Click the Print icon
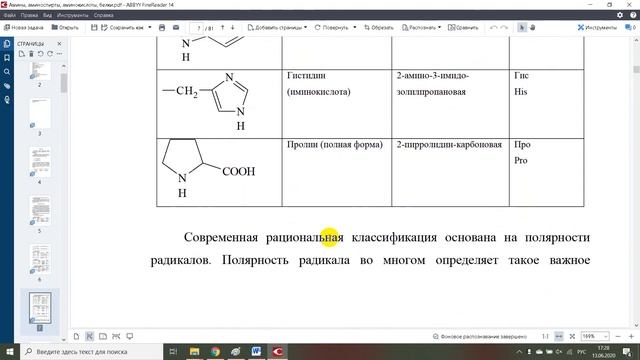640x360 pixels. [162, 27]
